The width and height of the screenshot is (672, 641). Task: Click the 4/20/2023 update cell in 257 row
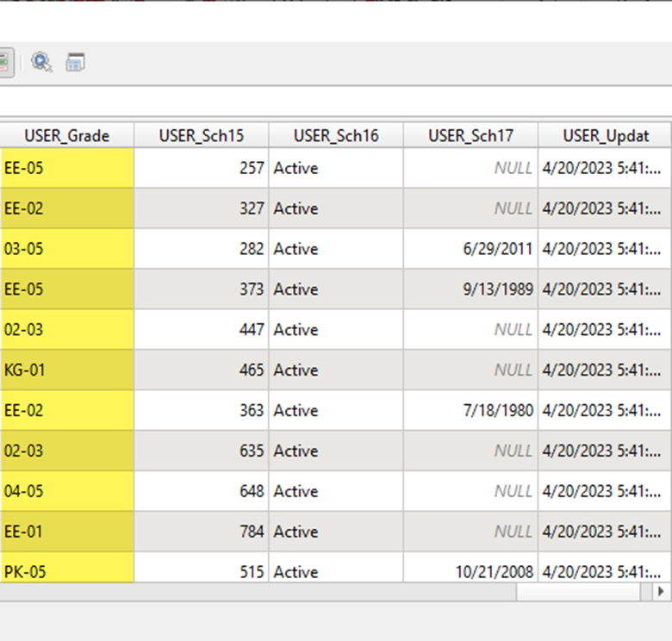point(605,168)
